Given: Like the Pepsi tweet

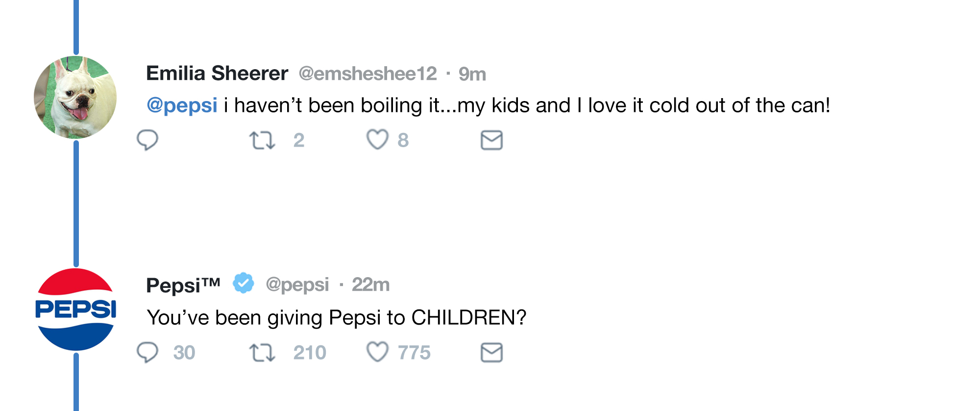Looking at the screenshot, I should tap(377, 352).
